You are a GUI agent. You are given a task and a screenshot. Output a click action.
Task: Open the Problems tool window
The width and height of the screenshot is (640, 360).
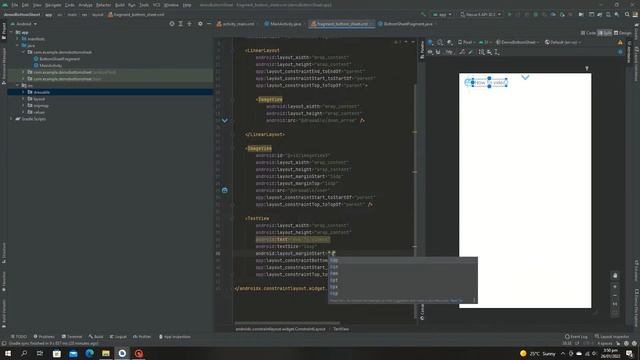(x=44, y=337)
